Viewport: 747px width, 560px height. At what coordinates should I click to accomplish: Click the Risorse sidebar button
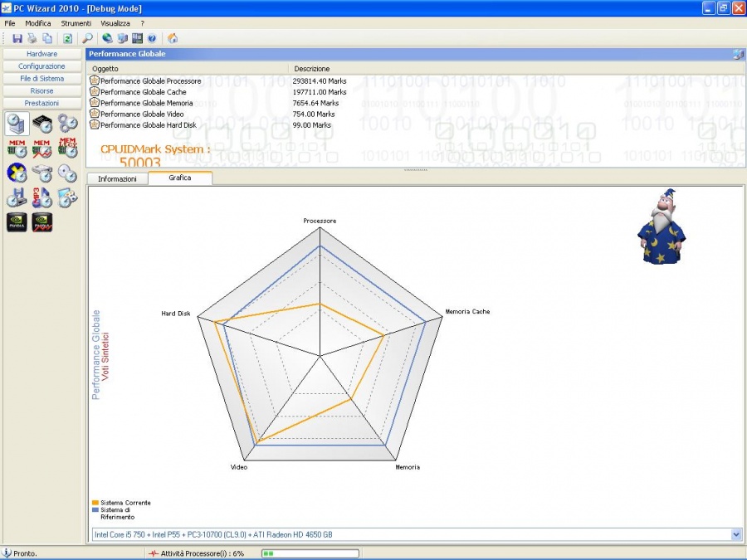click(x=42, y=91)
